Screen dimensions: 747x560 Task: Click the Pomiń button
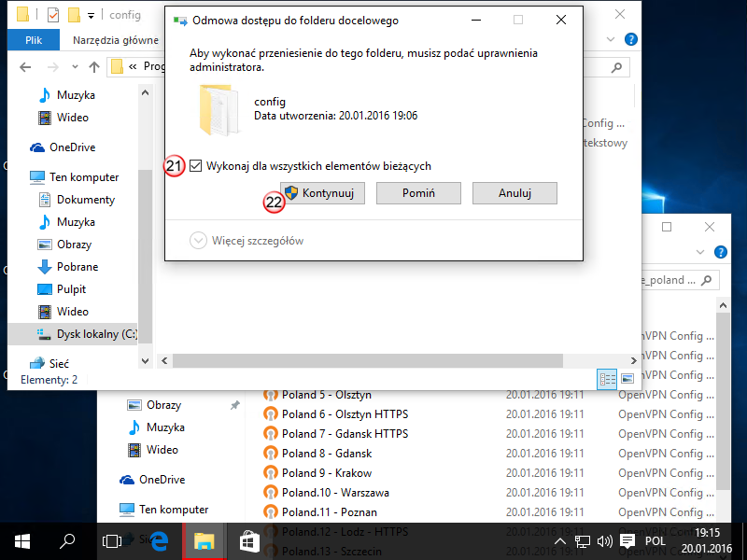click(x=418, y=193)
